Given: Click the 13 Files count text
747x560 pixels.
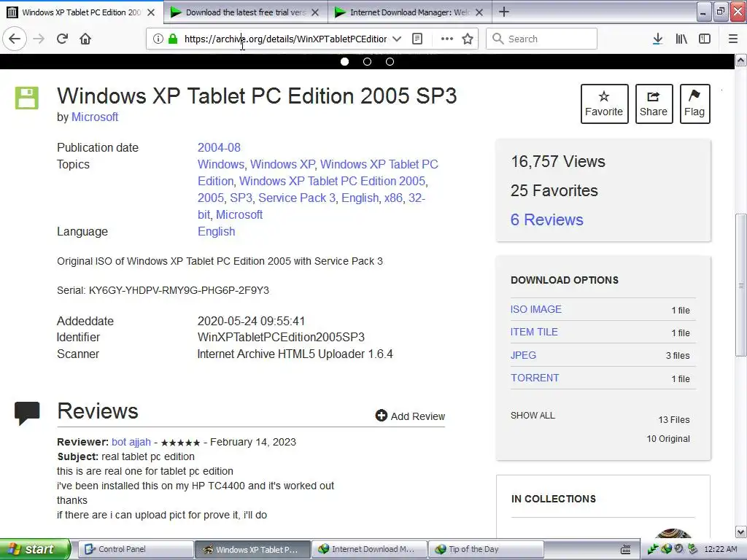Looking at the screenshot, I should 673,419.
